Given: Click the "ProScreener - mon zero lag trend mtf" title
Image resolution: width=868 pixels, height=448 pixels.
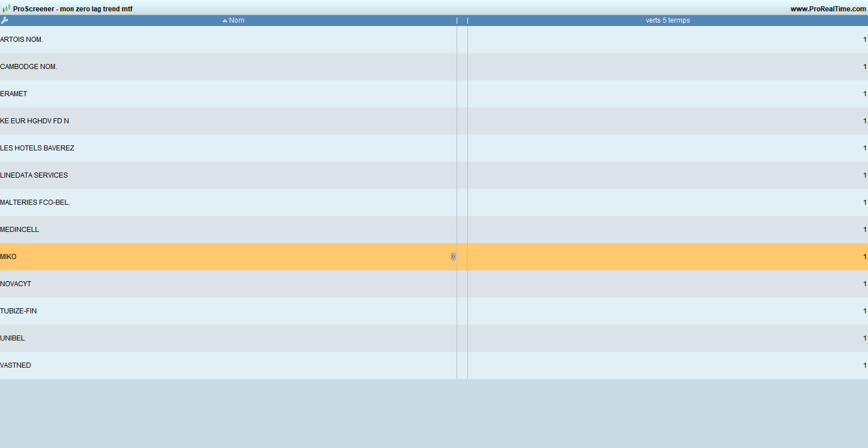Looking at the screenshot, I should (73, 9).
